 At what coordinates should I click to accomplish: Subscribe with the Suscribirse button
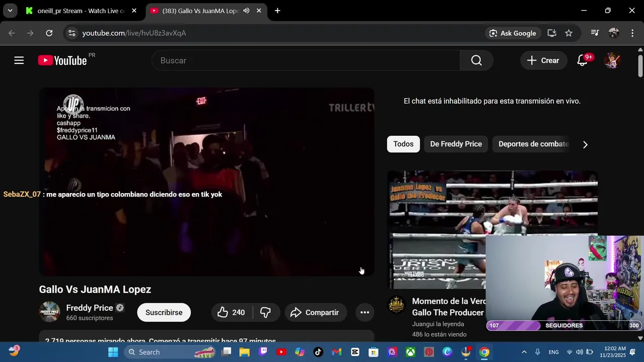pos(164,312)
